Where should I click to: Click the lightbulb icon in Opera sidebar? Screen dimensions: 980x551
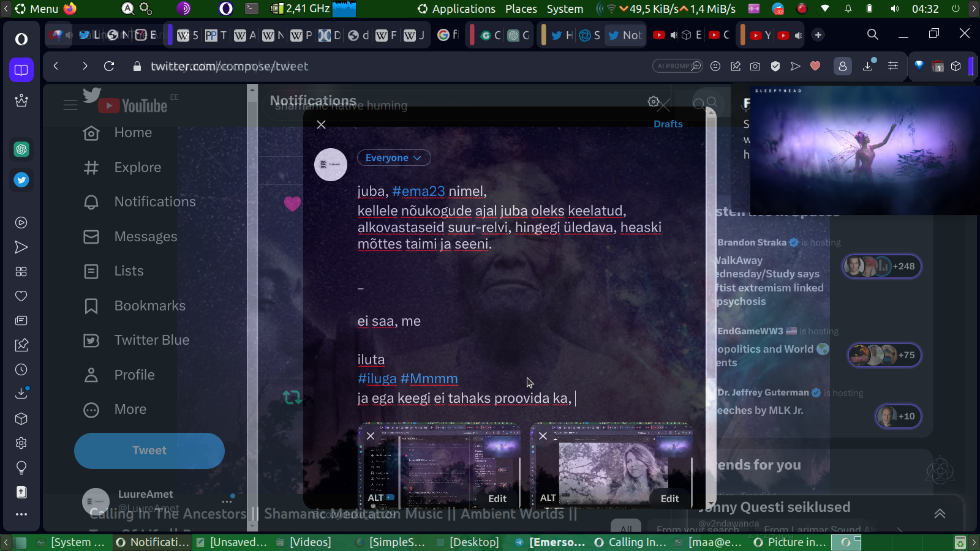(21, 468)
